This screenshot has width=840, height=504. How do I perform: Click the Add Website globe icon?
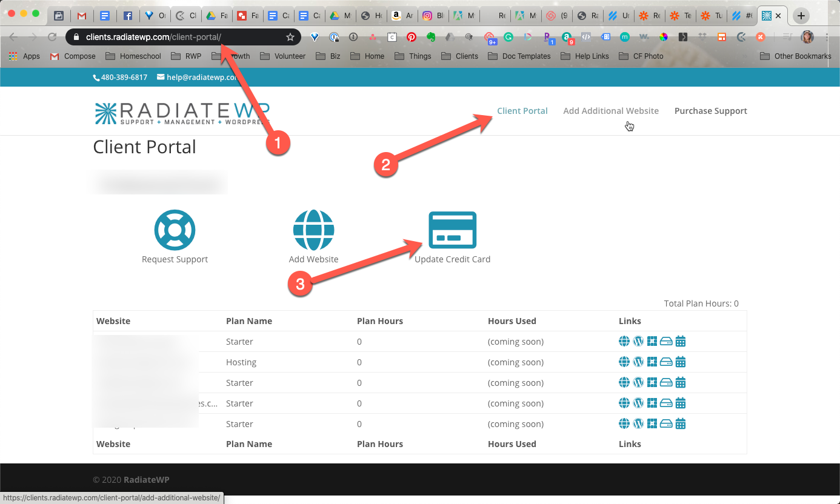[x=313, y=230]
